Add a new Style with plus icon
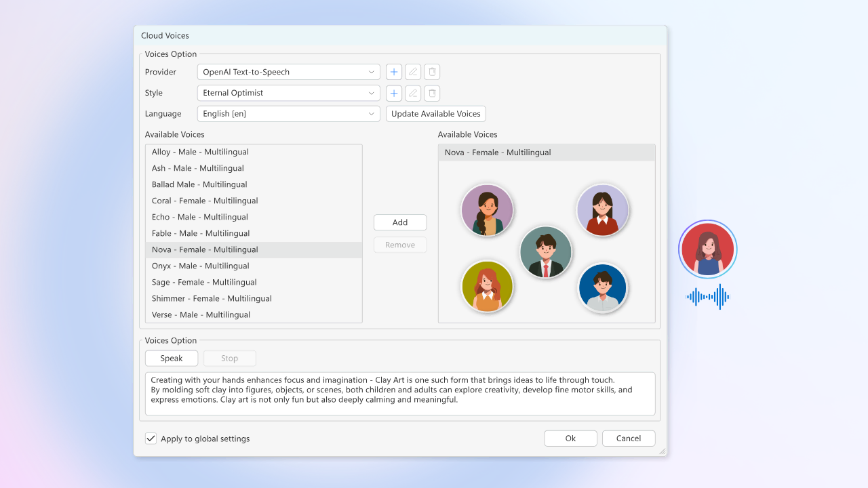Viewport: 868px width, 488px height. [394, 93]
